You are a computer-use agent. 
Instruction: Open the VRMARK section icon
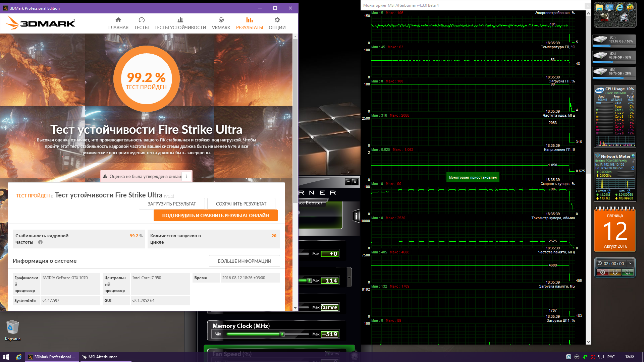[221, 20]
